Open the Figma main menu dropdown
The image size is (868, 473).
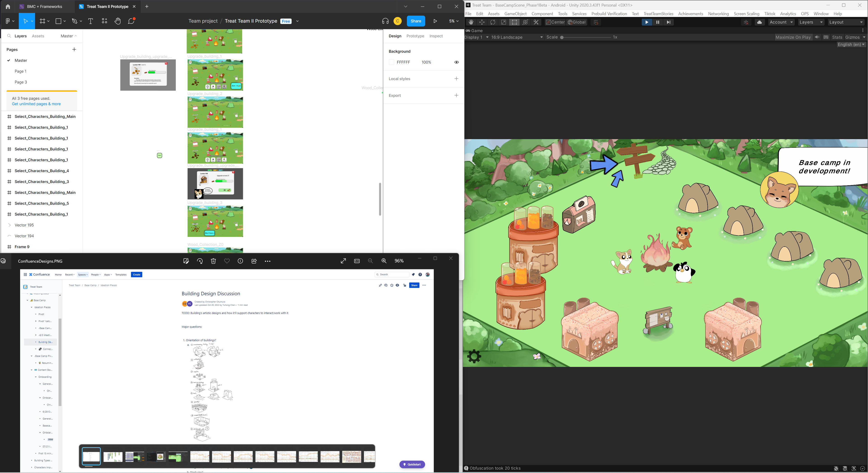[10, 21]
